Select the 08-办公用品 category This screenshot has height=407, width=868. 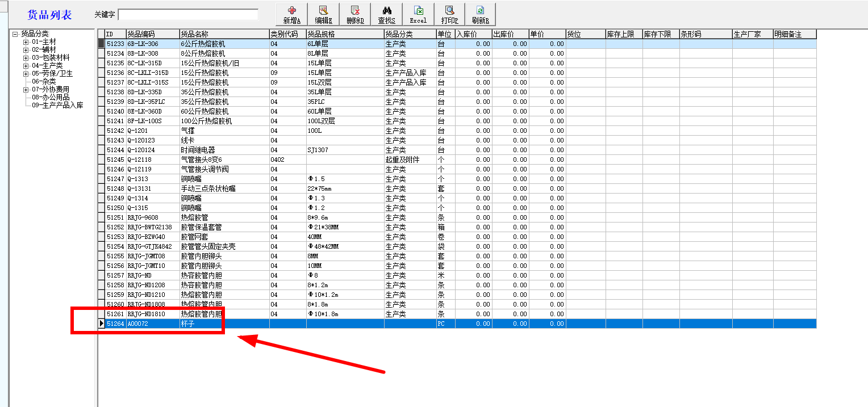[51, 97]
